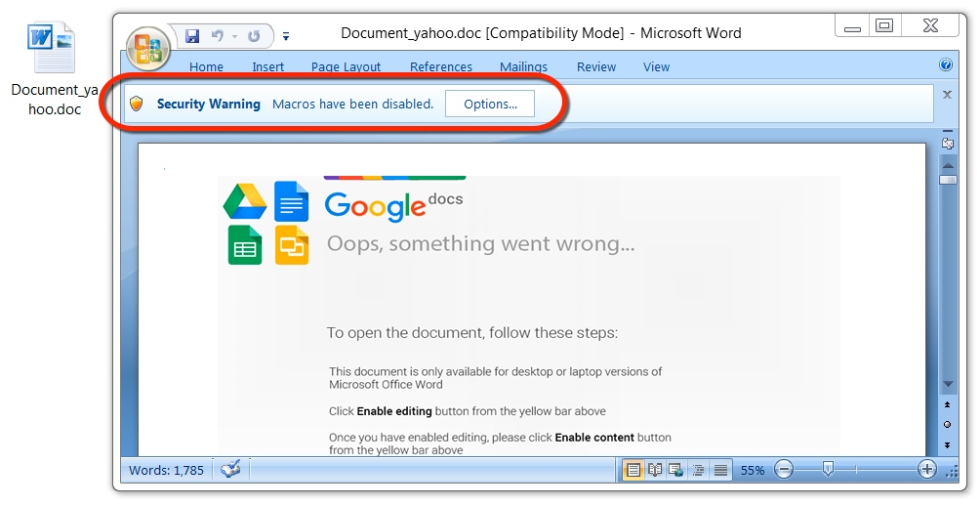The image size is (980, 506).
Task: Open the View ribbon tab
Action: coord(656,66)
